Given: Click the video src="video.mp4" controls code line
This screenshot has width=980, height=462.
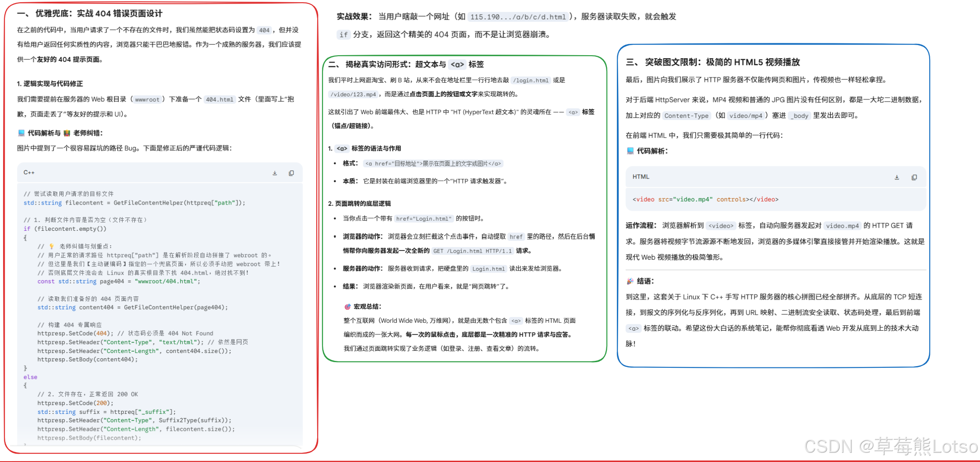Looking at the screenshot, I should [706, 200].
